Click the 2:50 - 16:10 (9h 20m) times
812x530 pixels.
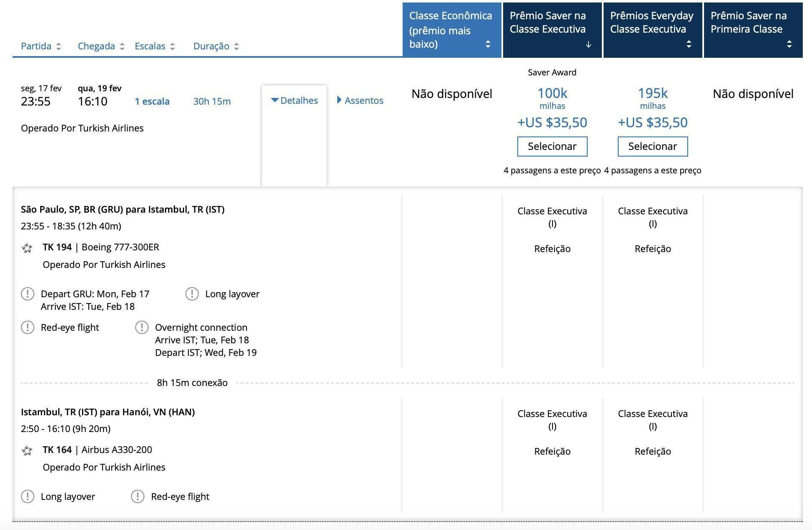pyautogui.click(x=66, y=429)
